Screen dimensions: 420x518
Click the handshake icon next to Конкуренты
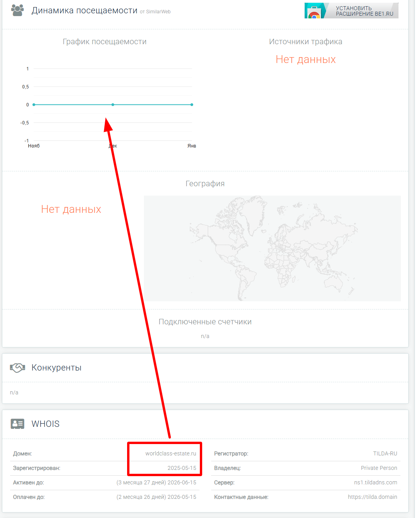click(18, 368)
